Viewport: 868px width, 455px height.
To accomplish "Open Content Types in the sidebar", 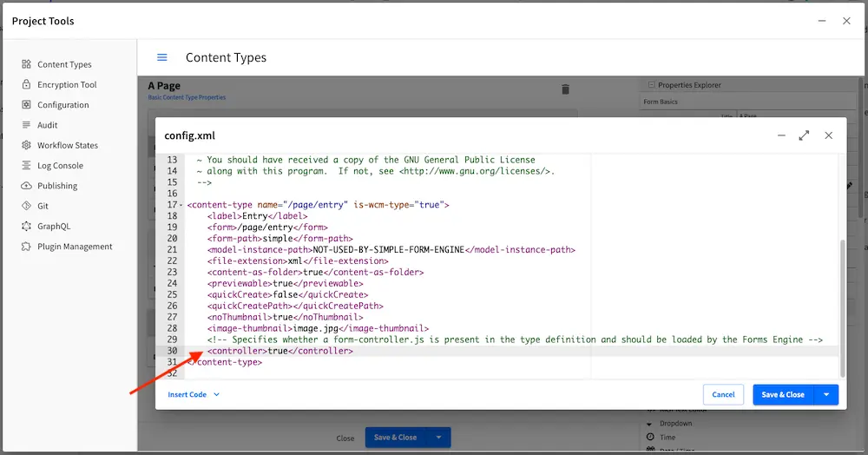I will pyautogui.click(x=64, y=64).
